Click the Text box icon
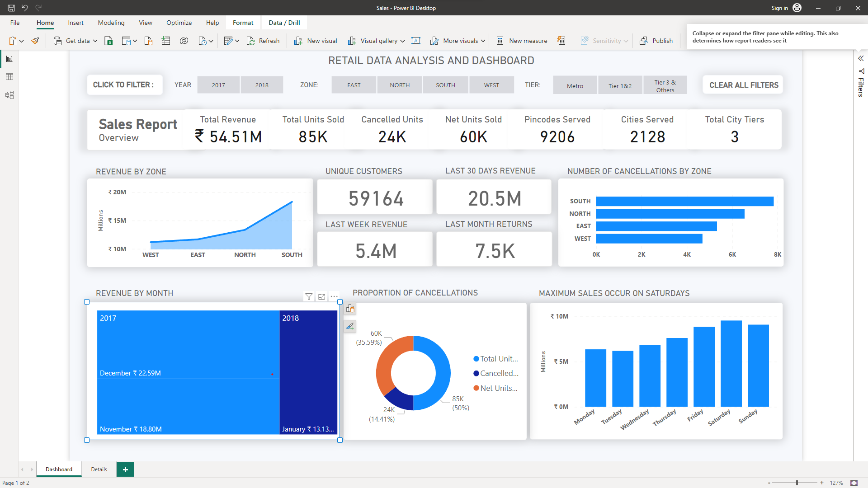The image size is (868, 488). coord(416,41)
